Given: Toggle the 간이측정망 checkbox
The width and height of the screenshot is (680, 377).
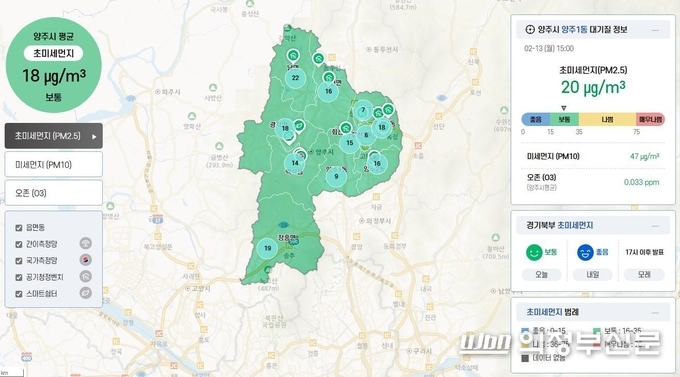Looking at the screenshot, I should (x=19, y=244).
